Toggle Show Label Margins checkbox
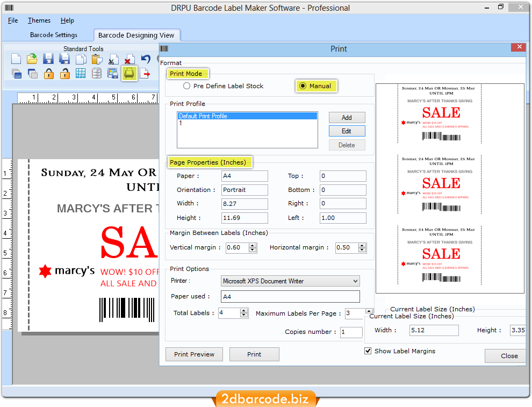The width and height of the screenshot is (532, 407). (368, 351)
